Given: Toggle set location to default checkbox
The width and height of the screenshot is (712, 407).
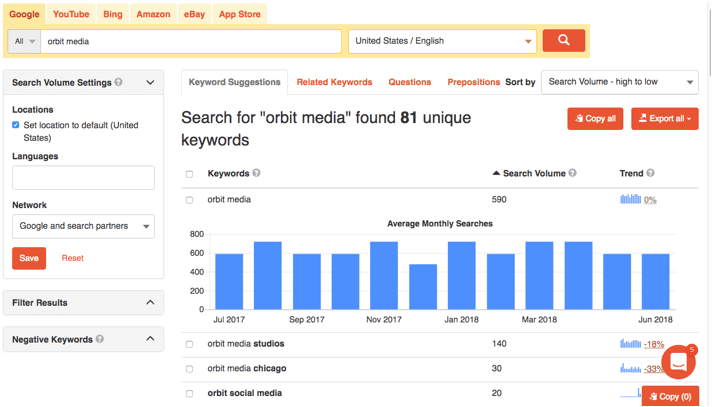Looking at the screenshot, I should [x=16, y=125].
